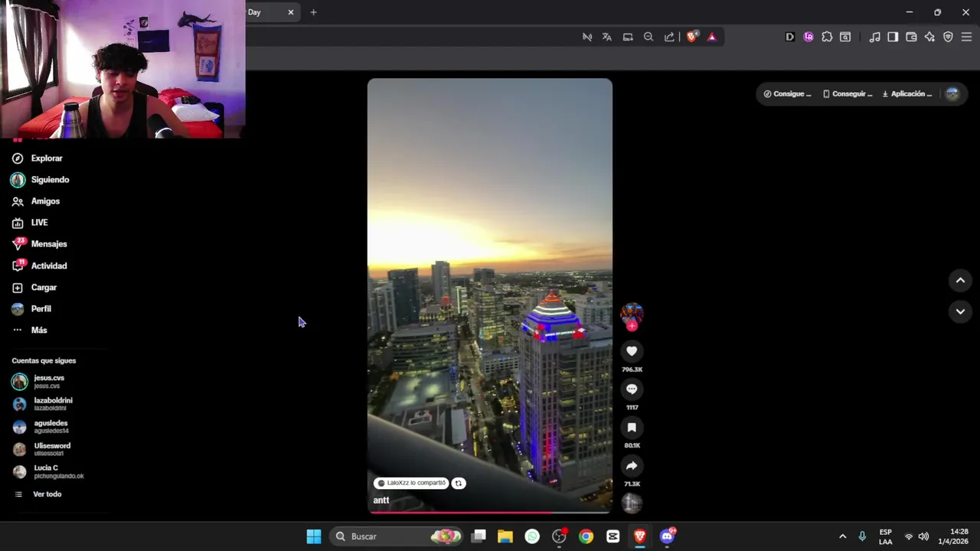Click microphone icon in system tray
The width and height of the screenshot is (980, 551).
tap(862, 536)
